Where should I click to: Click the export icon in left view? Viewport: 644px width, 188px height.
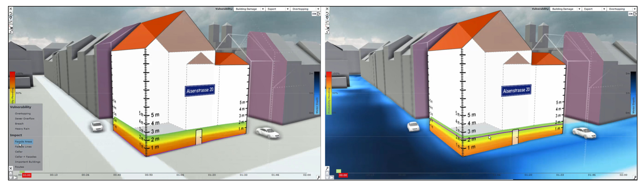coord(318,14)
